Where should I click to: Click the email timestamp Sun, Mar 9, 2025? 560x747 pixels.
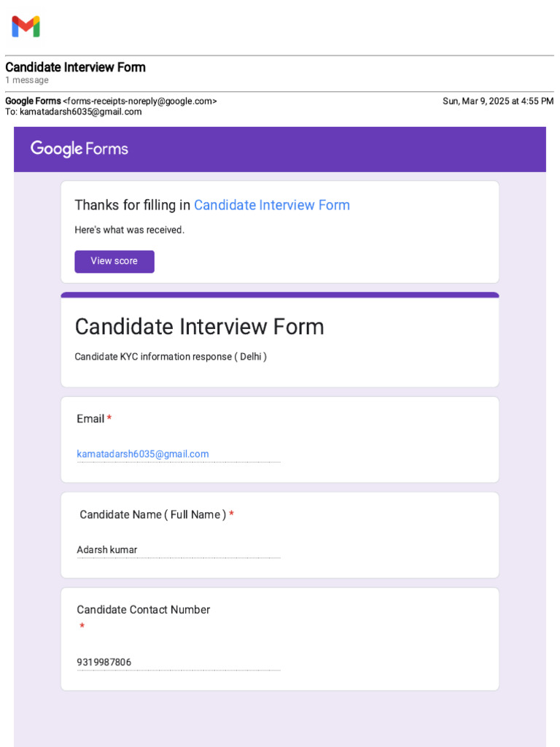tap(497, 101)
